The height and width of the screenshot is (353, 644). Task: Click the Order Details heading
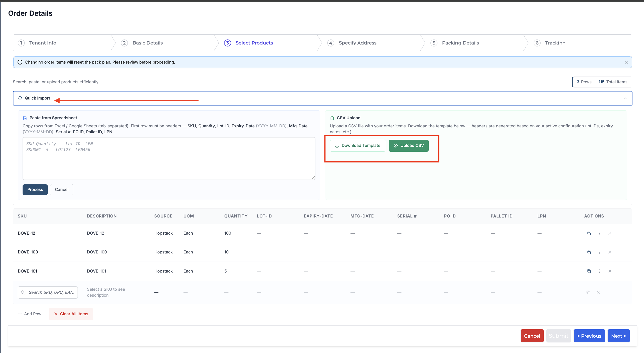coord(30,13)
